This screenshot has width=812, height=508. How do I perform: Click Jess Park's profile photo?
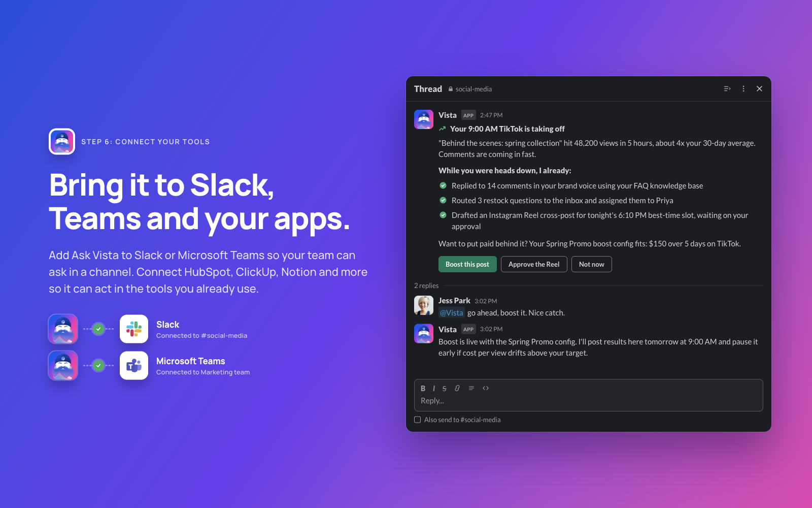pyautogui.click(x=424, y=305)
